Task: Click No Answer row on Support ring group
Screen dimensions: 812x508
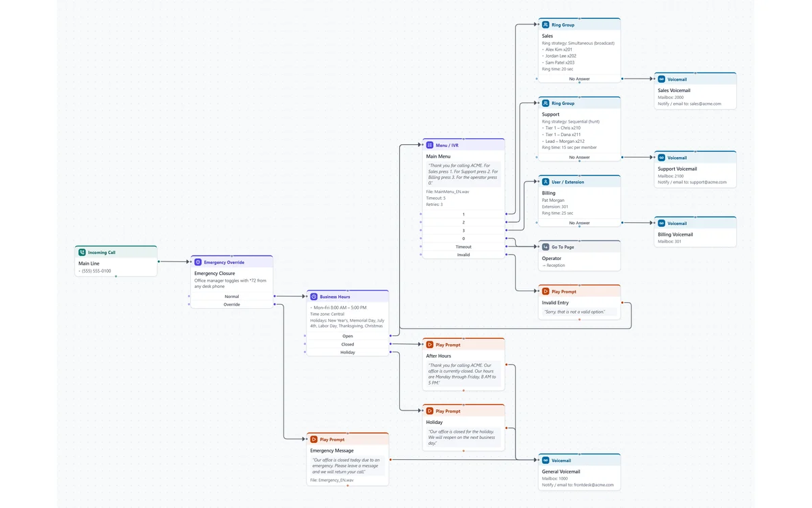Action: 579,157
